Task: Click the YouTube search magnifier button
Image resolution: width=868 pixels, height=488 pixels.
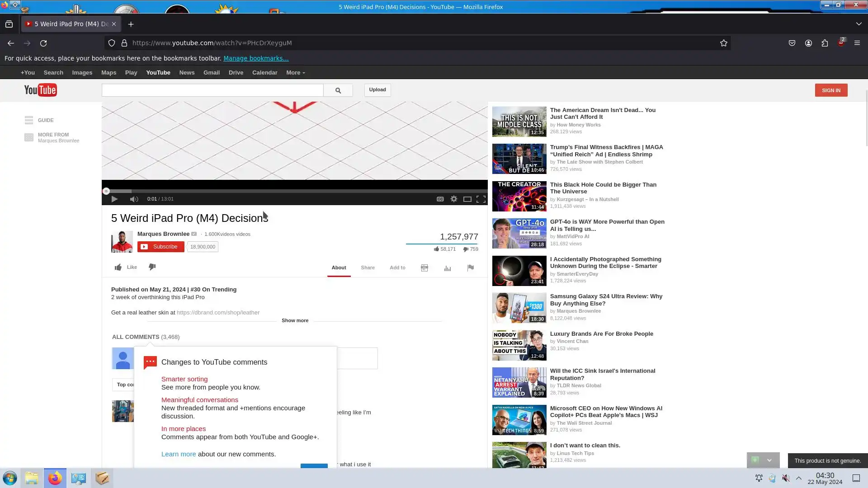Action: click(x=338, y=90)
